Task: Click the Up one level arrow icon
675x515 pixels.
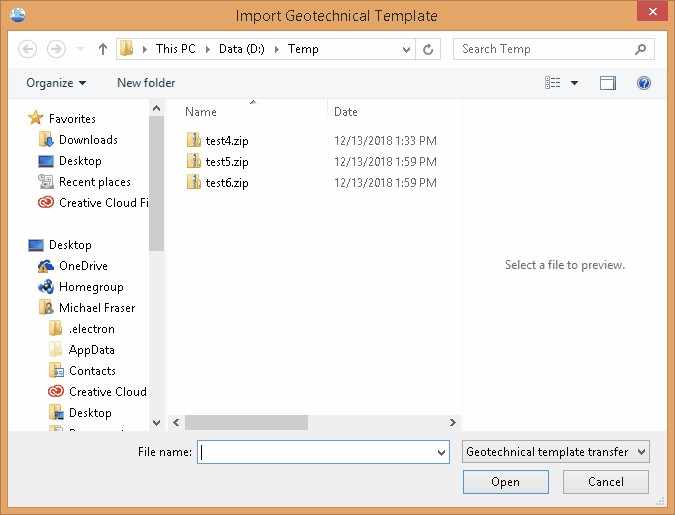Action: click(103, 49)
